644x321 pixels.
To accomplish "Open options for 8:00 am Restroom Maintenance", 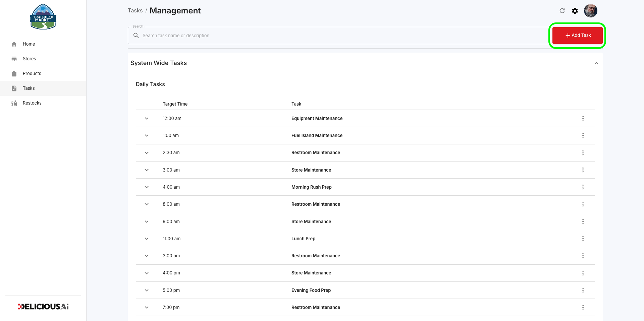I will [x=583, y=204].
